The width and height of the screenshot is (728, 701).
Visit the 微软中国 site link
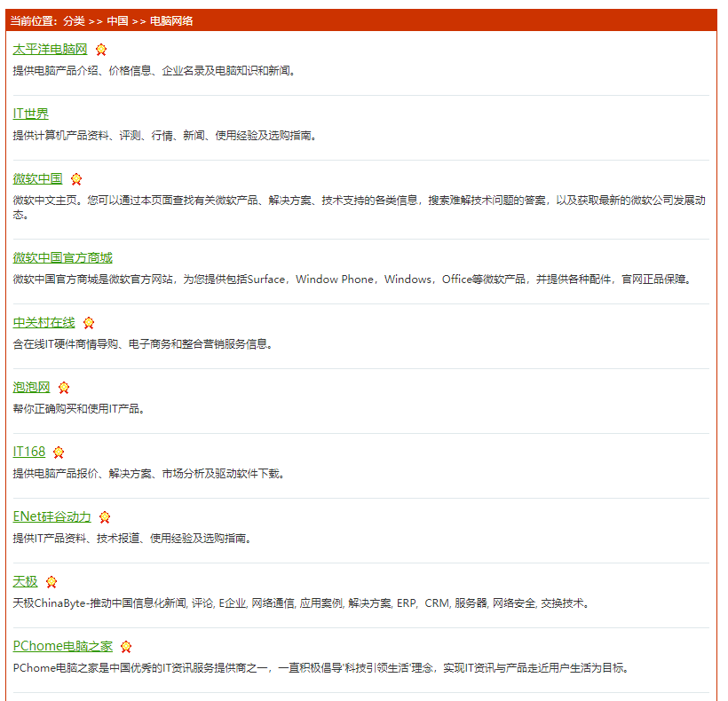tap(37, 178)
